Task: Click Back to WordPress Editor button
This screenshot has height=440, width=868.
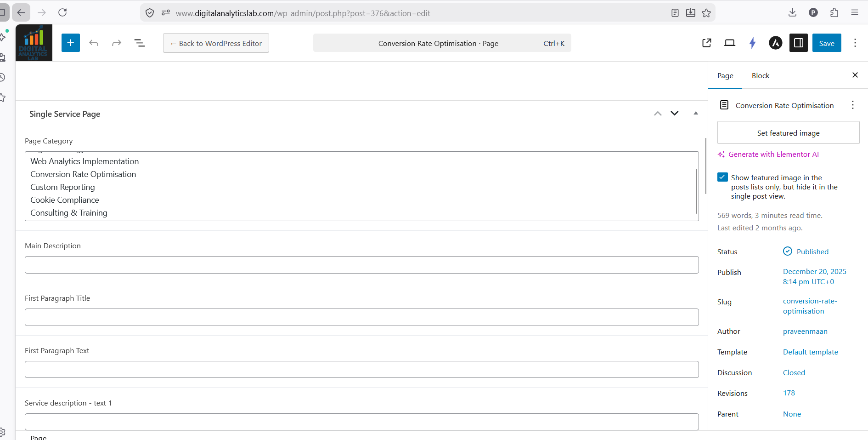Action: click(216, 43)
